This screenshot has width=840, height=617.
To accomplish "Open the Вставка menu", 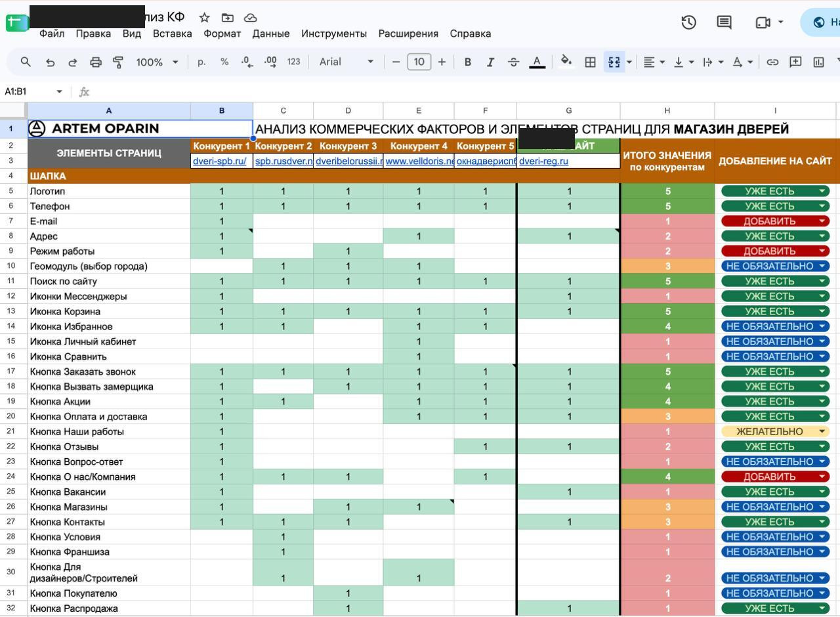I will pyautogui.click(x=173, y=33).
